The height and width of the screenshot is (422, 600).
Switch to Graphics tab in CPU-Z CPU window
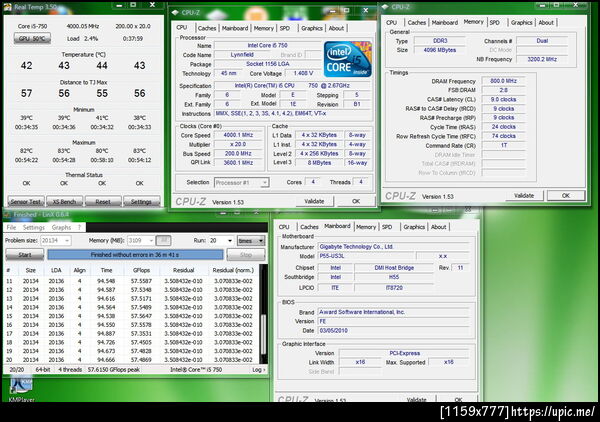(311, 28)
